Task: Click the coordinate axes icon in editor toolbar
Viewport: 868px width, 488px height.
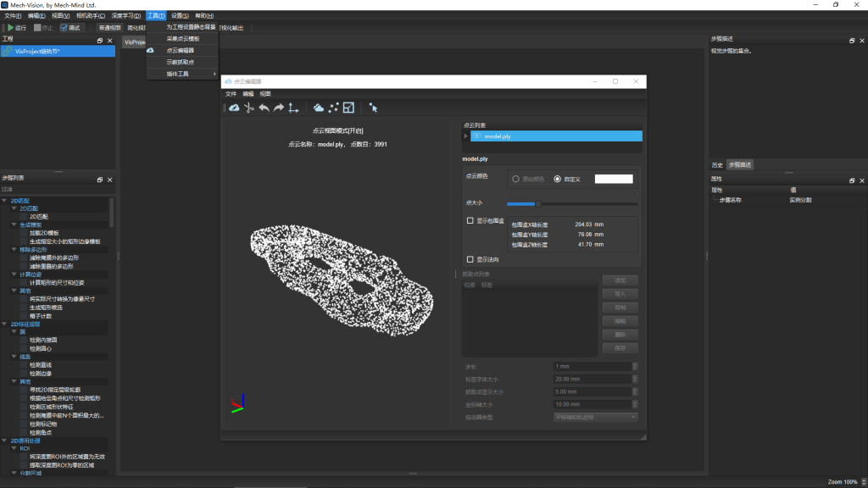Action: (x=293, y=108)
